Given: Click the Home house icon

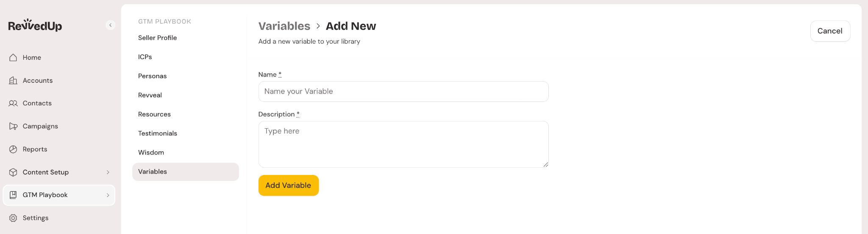Looking at the screenshot, I should point(13,57).
